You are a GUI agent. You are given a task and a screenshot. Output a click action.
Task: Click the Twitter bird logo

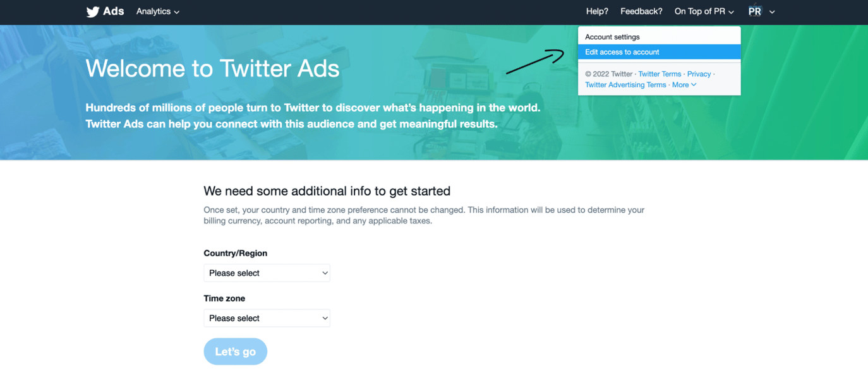click(92, 11)
